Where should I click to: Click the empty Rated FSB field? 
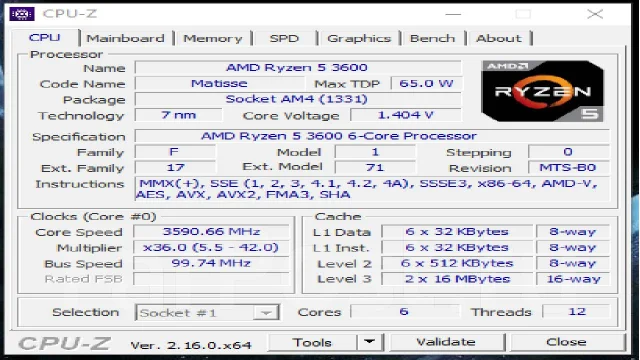211,279
